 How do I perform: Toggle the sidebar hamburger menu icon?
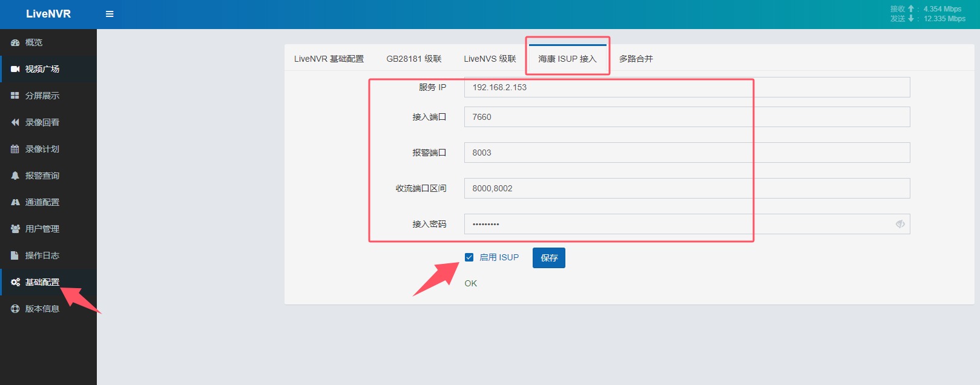tap(110, 14)
